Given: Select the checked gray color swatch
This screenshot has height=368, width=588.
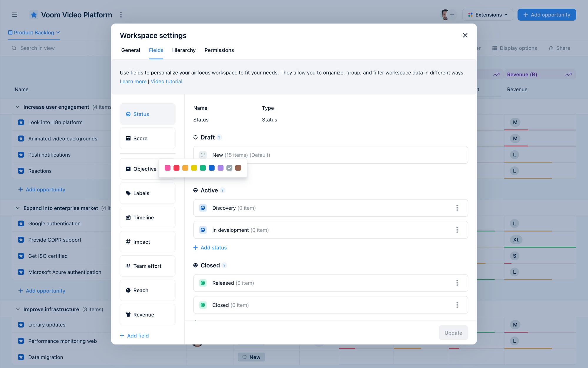Looking at the screenshot, I should point(229,168).
